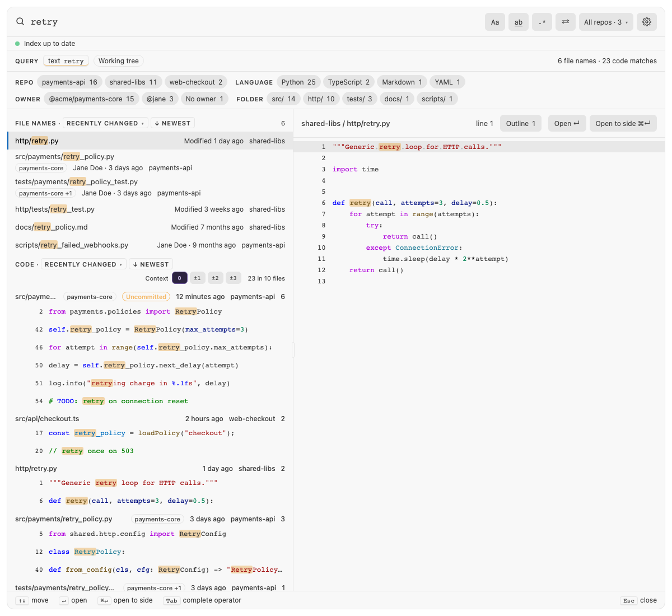Open http/retry.py code group header

coord(150,469)
